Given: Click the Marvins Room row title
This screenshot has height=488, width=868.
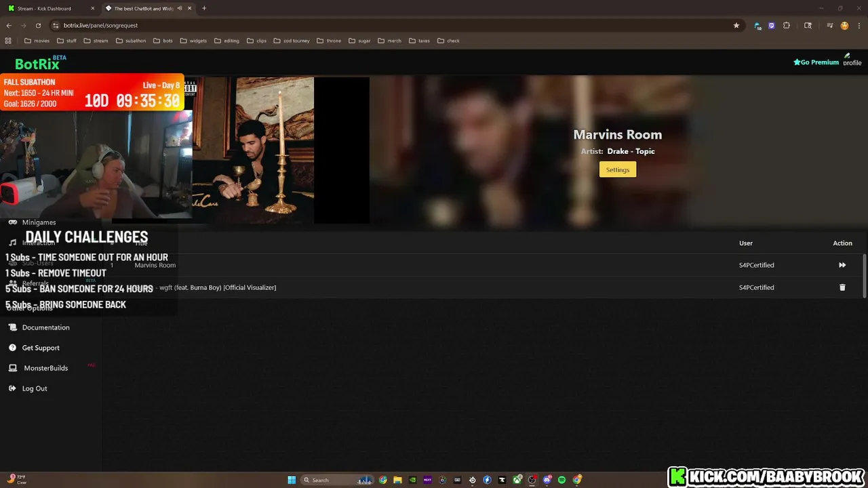Looking at the screenshot, I should (155, 265).
